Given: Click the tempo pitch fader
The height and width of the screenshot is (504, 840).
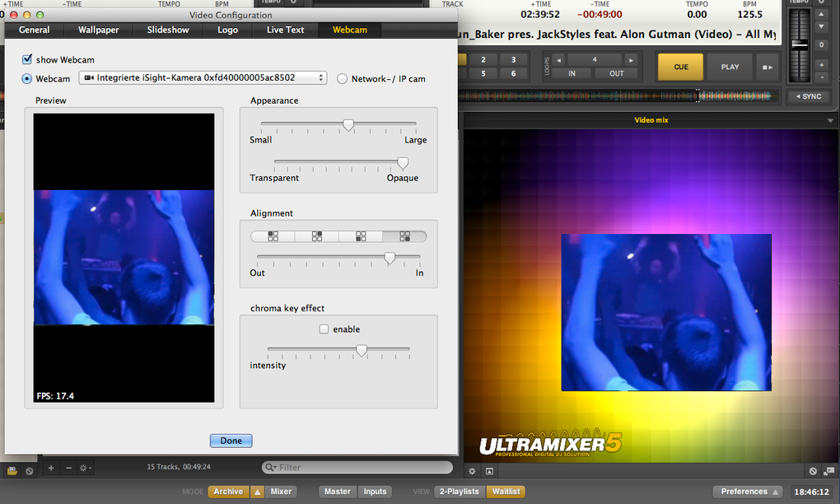Looking at the screenshot, I should tap(800, 45).
